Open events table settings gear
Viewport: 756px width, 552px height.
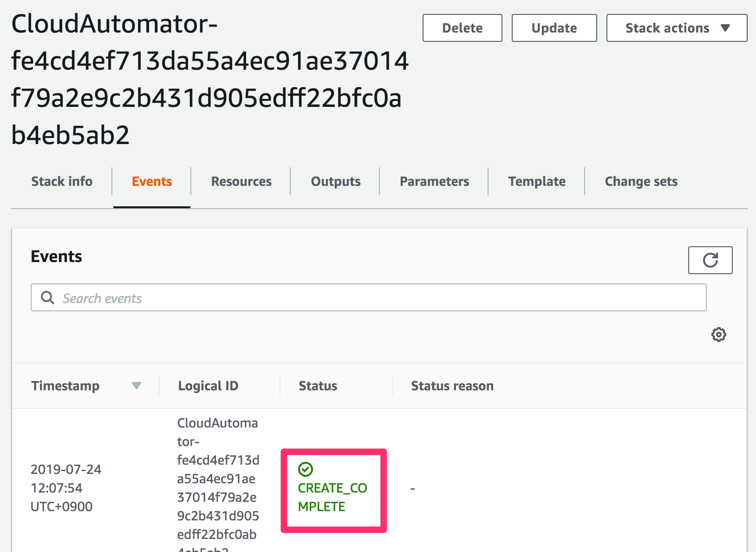click(x=719, y=335)
